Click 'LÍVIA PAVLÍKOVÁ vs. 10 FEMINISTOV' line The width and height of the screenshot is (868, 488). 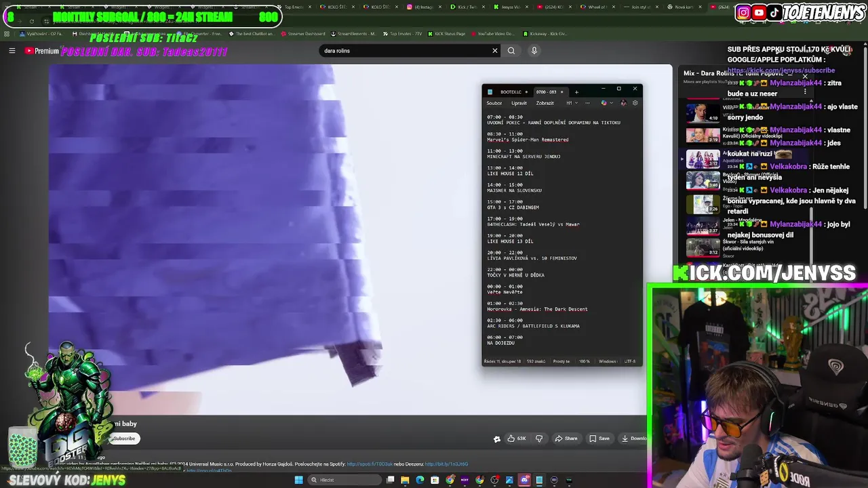pos(532,258)
